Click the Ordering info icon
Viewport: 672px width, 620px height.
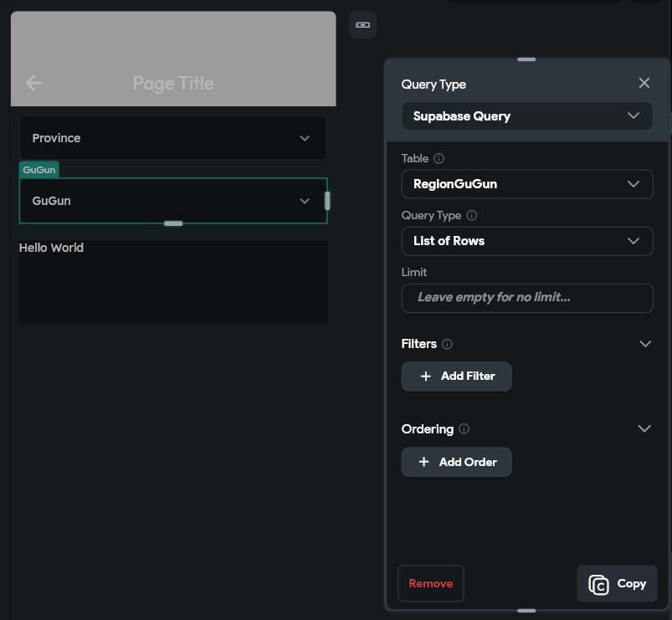464,428
